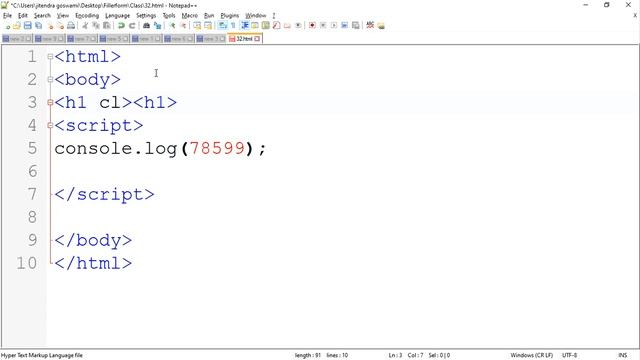Click Hyper Text Markup Language file label
This screenshot has width=640, height=360.
coord(42,355)
